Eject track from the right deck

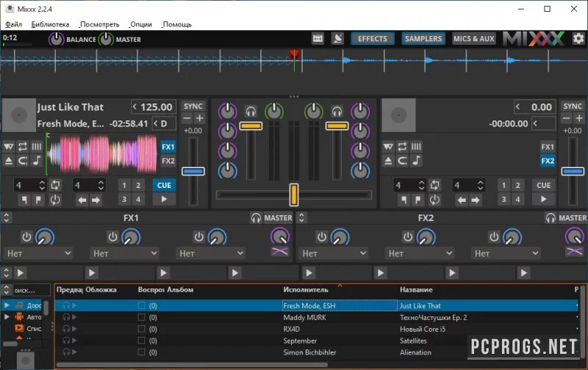388,161
